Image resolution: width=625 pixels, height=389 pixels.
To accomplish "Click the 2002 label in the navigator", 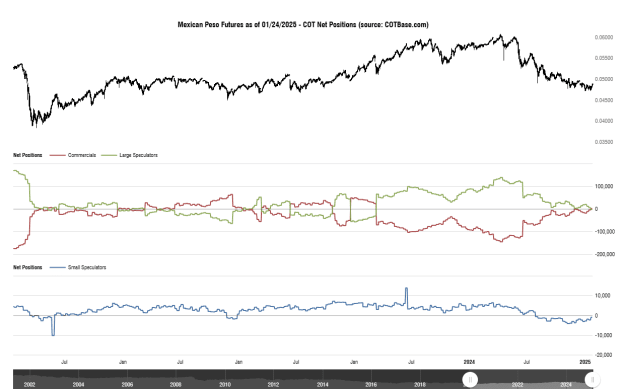I will tap(29, 385).
